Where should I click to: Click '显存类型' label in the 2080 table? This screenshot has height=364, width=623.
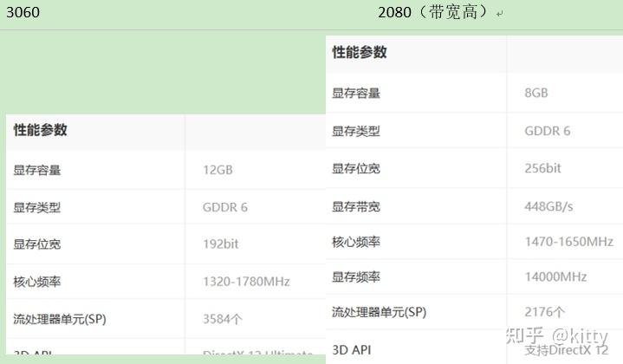(356, 131)
